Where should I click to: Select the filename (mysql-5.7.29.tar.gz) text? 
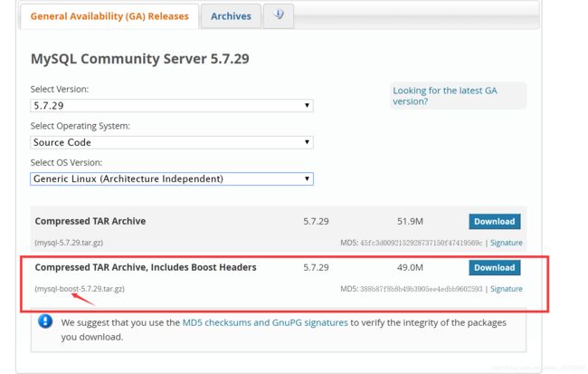point(69,243)
